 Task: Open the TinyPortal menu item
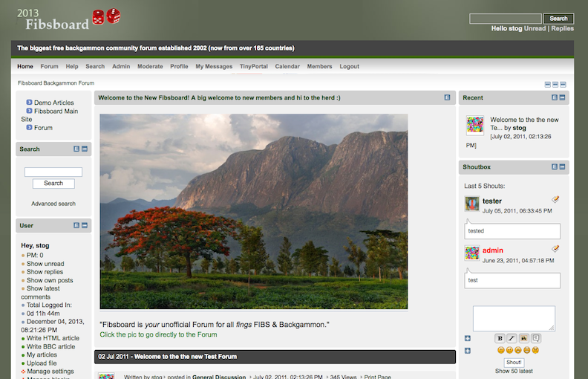(254, 66)
